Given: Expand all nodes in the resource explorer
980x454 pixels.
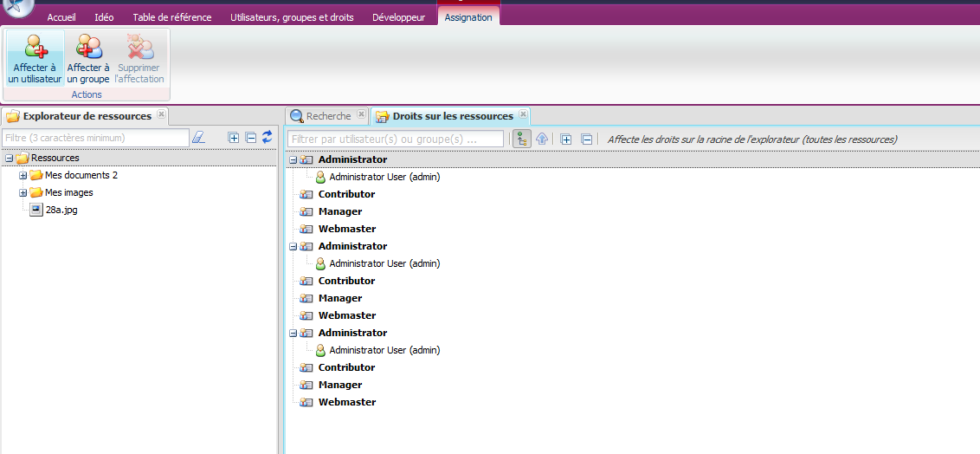Looking at the screenshot, I should (x=233, y=137).
